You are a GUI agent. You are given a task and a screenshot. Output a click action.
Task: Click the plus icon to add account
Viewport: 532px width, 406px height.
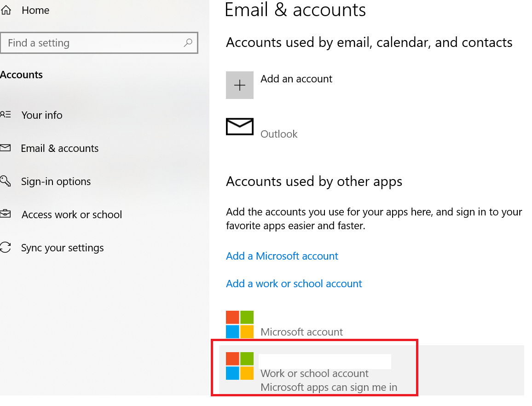click(240, 85)
